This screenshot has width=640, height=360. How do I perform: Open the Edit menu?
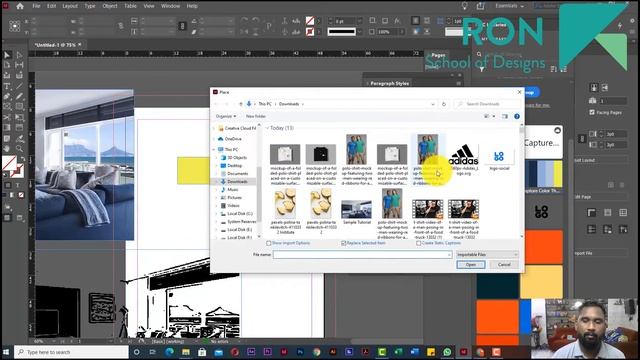pos(51,6)
